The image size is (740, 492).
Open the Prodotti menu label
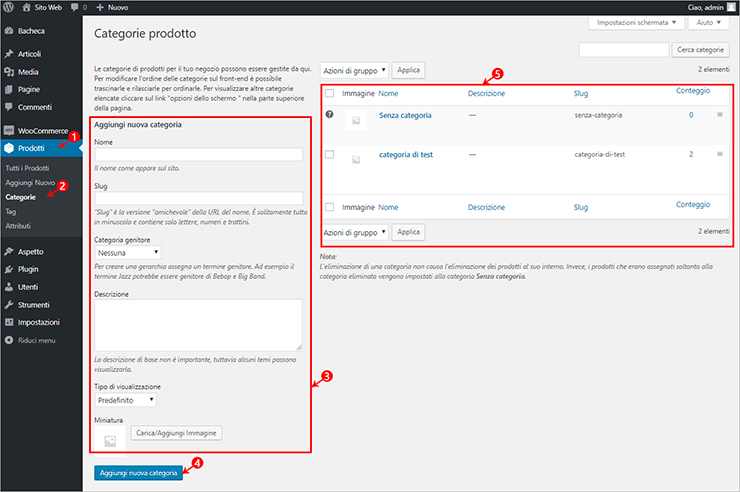point(31,148)
